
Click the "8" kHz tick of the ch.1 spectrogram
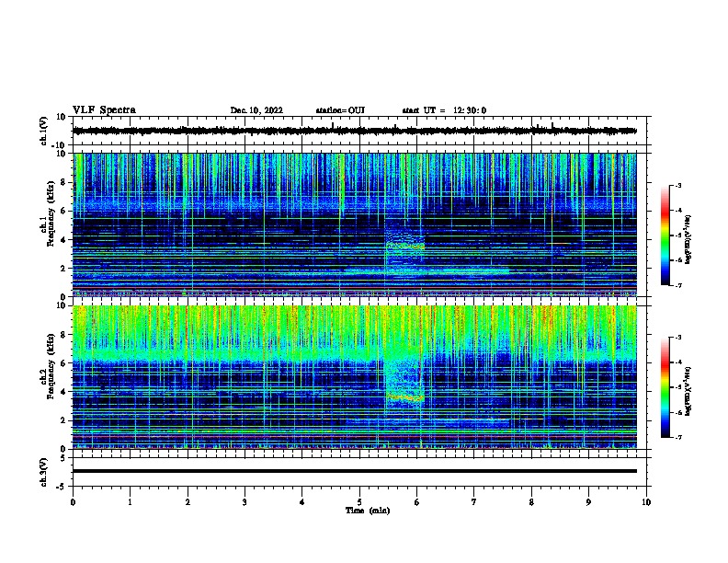63,182
